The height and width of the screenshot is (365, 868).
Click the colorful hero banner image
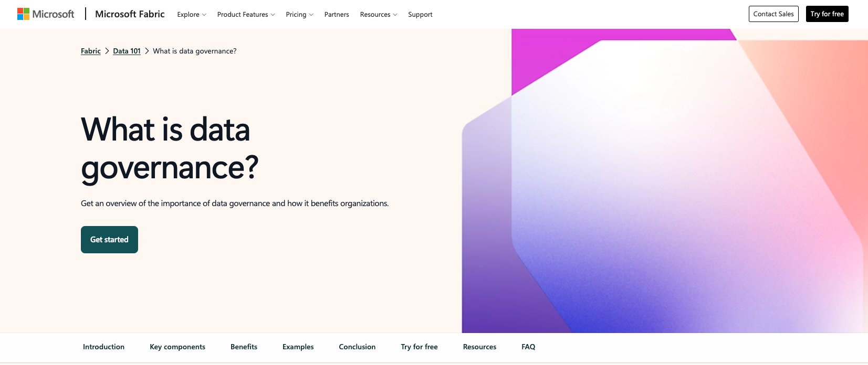tap(665, 181)
